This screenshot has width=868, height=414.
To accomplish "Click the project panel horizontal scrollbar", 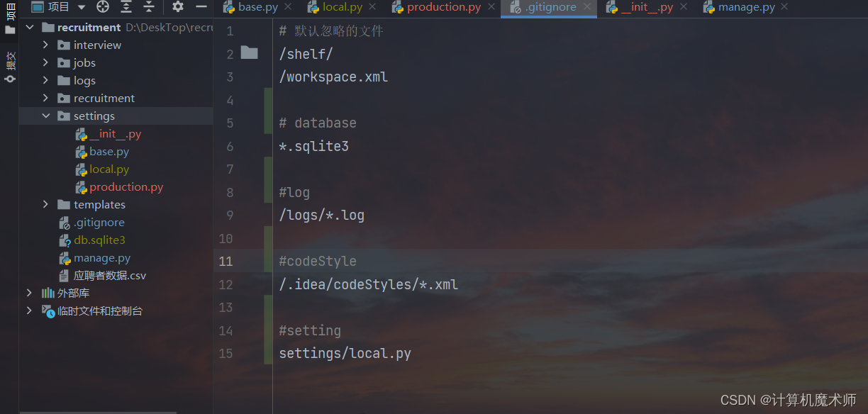I will click(98, 412).
